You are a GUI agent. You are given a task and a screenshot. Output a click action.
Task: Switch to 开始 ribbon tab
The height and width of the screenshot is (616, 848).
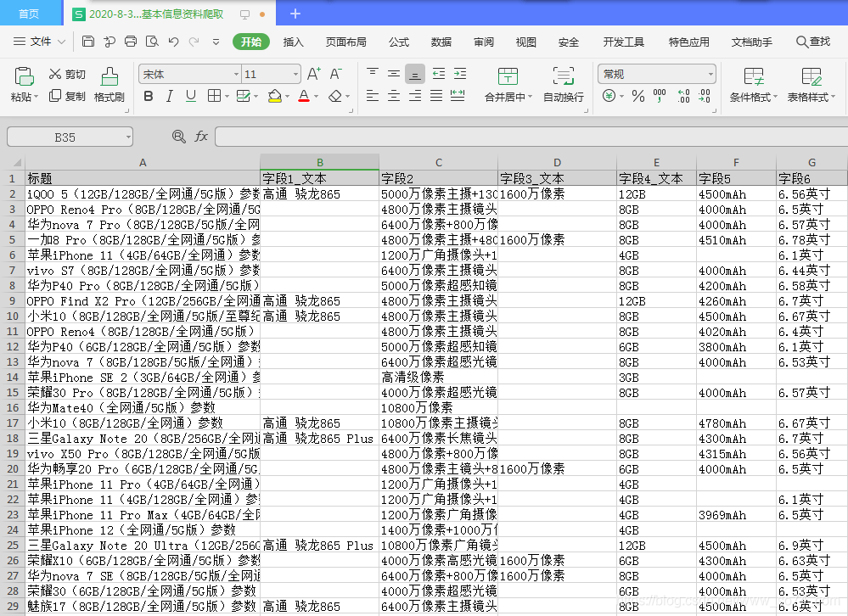pos(251,42)
